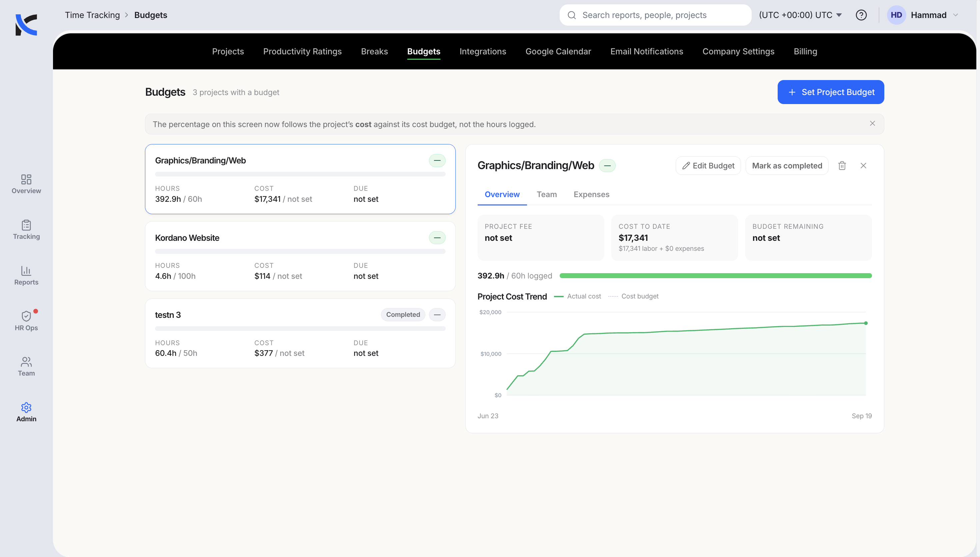
Task: Click the Cost budget legend item
Action: click(633, 297)
